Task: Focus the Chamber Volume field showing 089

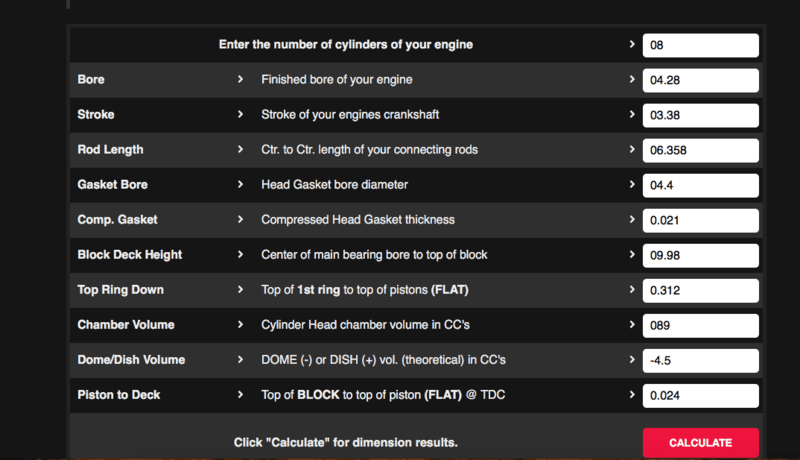Action: click(700, 325)
